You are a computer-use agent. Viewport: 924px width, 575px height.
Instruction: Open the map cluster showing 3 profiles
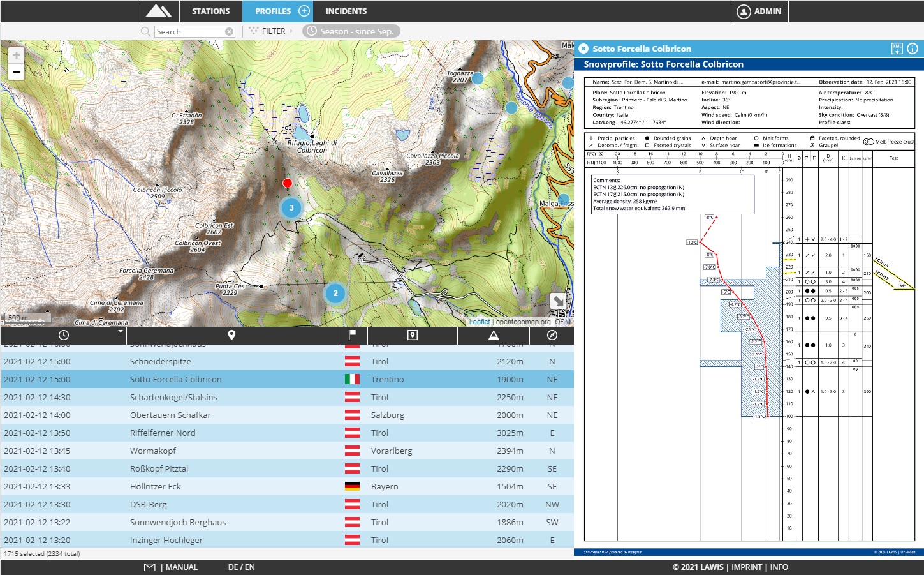point(291,207)
